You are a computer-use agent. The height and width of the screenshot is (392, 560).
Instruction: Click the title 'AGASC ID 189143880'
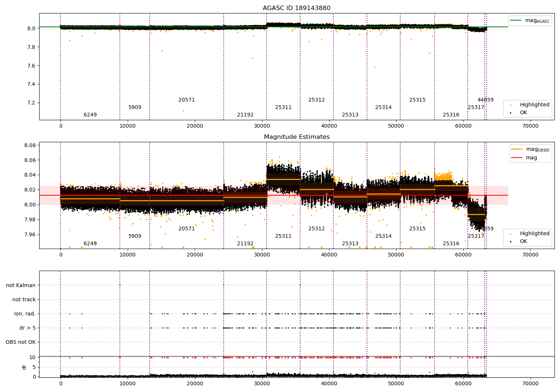point(296,8)
